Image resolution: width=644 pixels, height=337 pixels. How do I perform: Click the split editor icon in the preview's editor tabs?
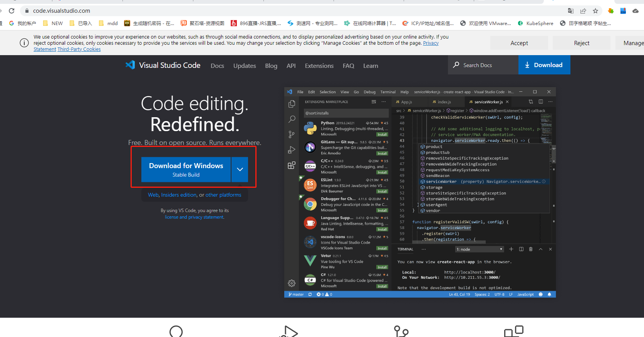click(x=541, y=102)
